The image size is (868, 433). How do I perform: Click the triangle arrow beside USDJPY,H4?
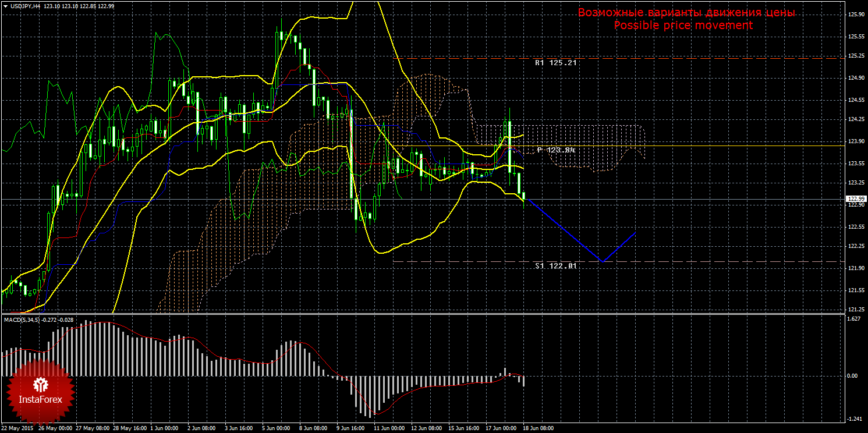[5, 5]
